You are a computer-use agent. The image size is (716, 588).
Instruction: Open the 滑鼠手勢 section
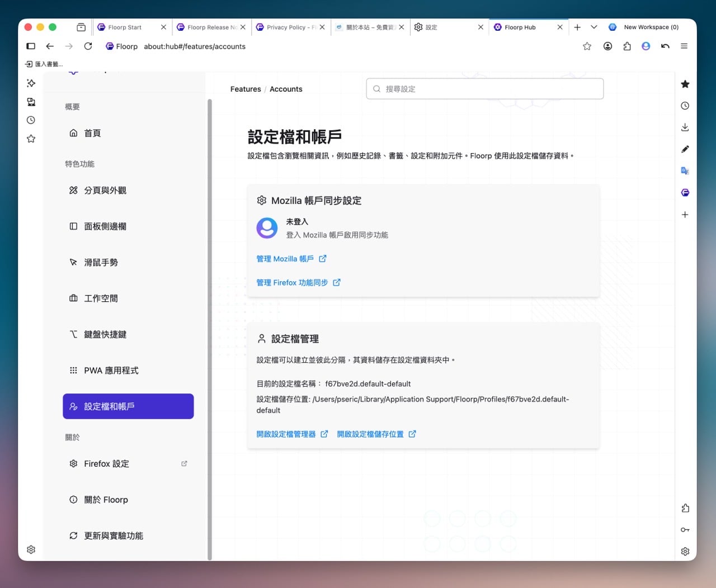pos(128,262)
